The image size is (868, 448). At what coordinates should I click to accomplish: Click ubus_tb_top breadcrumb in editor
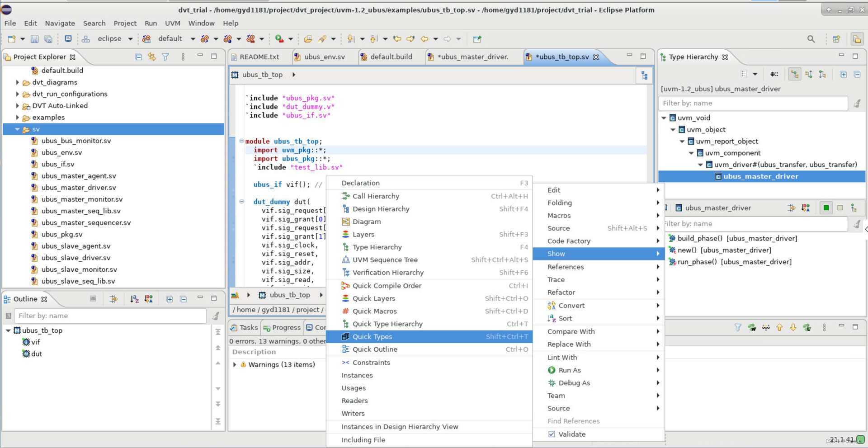262,75
